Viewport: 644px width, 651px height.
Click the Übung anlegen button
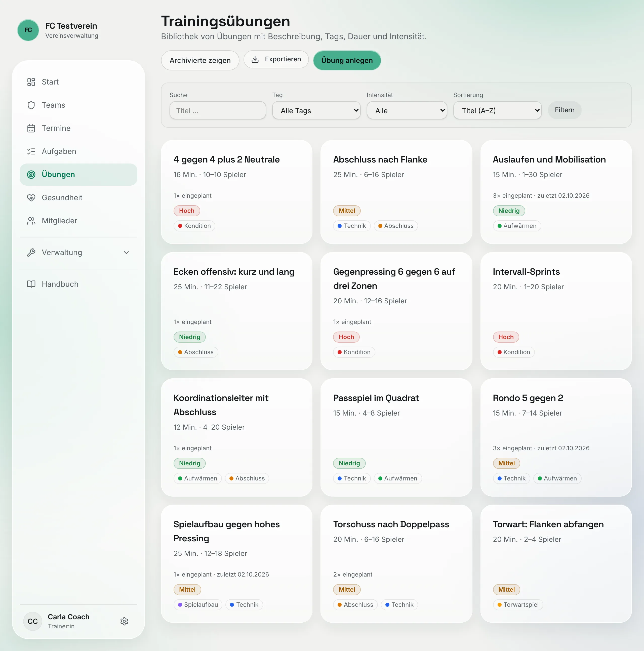click(347, 60)
